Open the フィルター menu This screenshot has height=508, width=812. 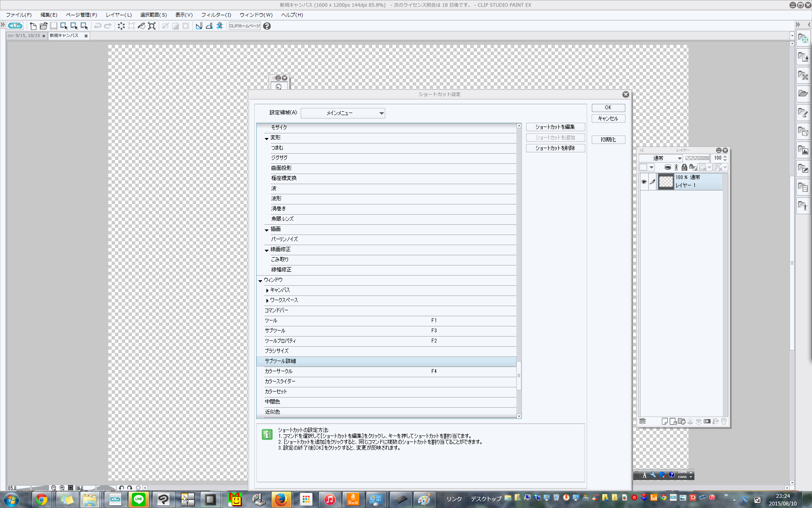tap(216, 15)
